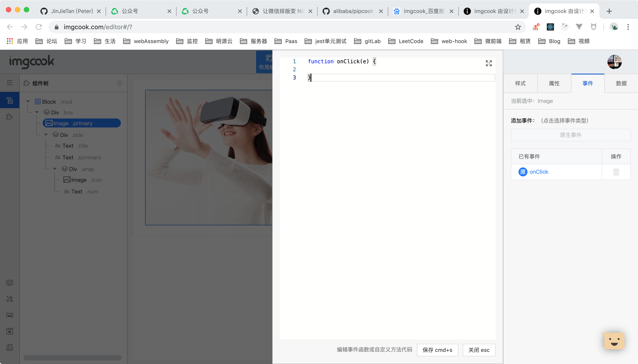
Task: Select Text .summary in component tree
Action: pyautogui.click(x=78, y=158)
